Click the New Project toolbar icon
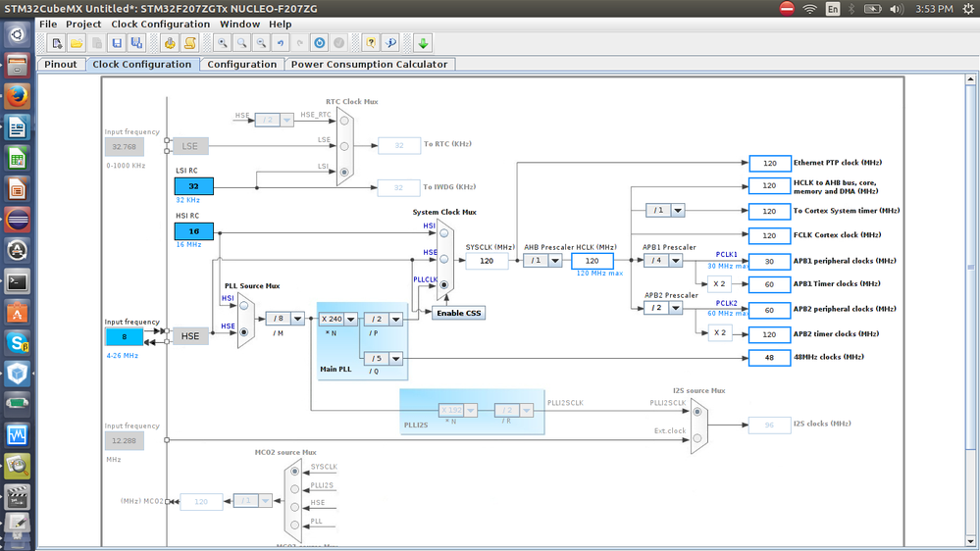Viewport: 980px width, 551px height. [56, 43]
